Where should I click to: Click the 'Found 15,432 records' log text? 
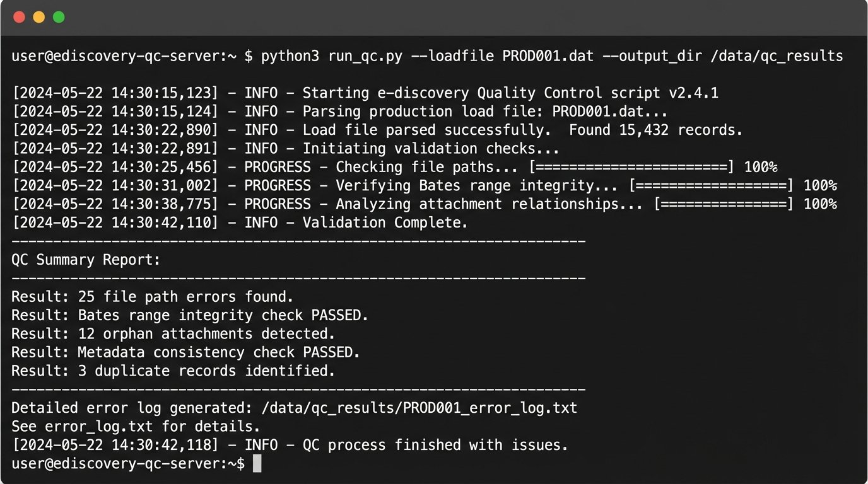[656, 130]
